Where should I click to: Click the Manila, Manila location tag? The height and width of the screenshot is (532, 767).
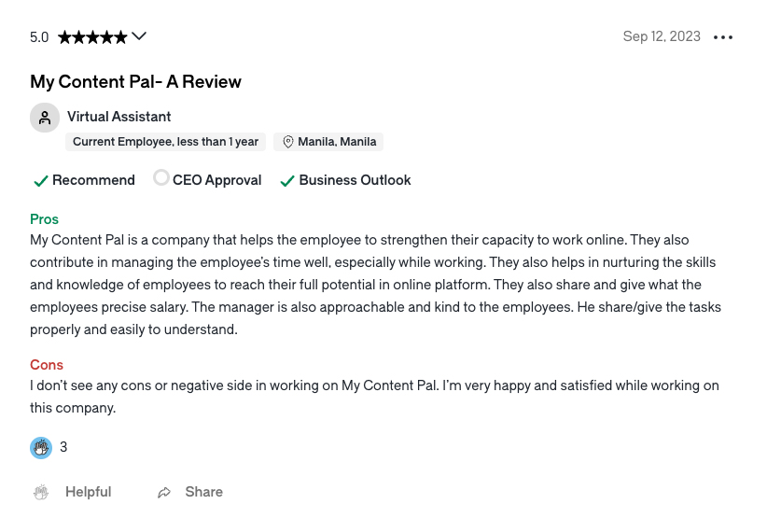tap(328, 142)
